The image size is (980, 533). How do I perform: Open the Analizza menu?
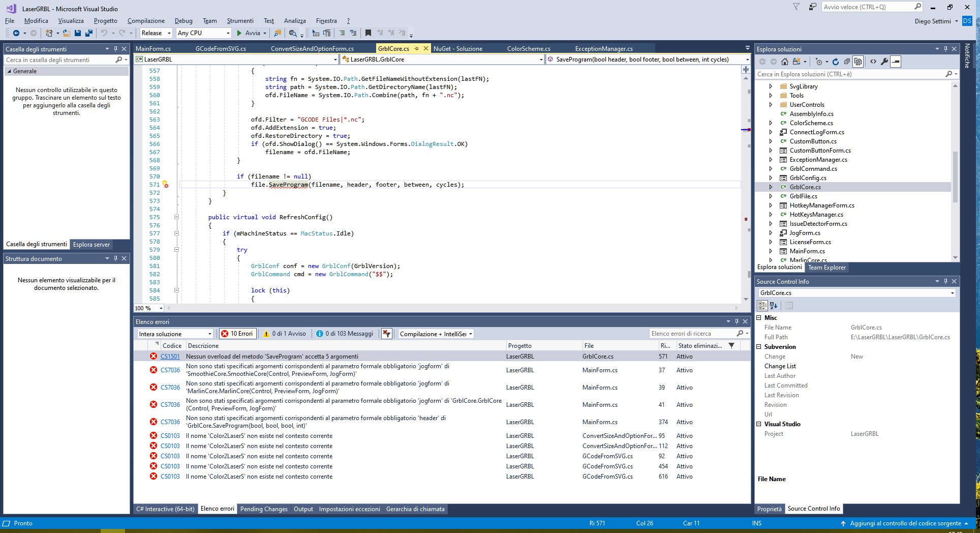[295, 21]
